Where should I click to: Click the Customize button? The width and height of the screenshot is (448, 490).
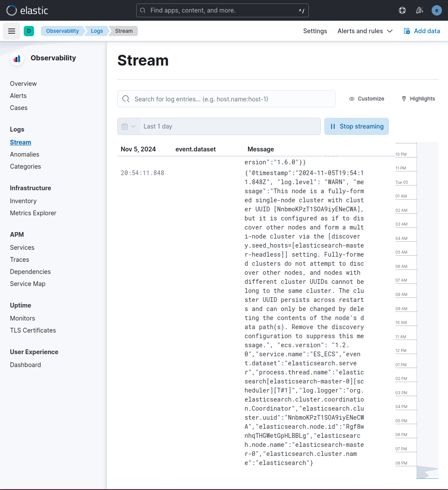(x=367, y=99)
